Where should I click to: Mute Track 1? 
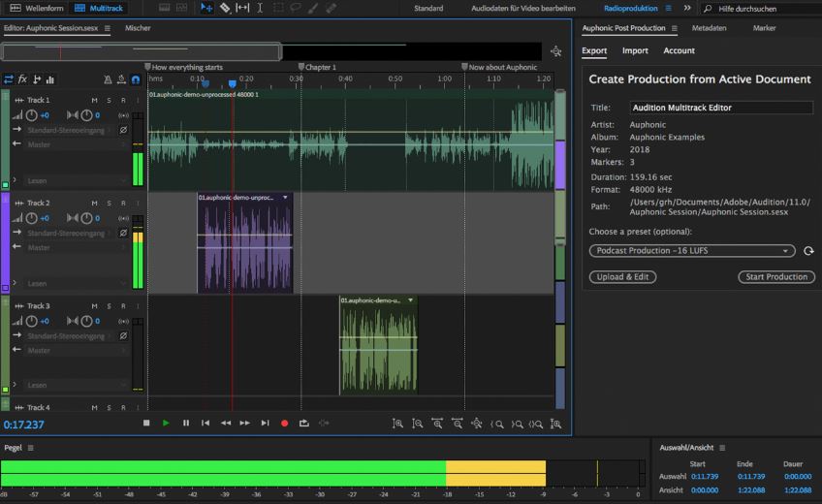click(x=94, y=100)
